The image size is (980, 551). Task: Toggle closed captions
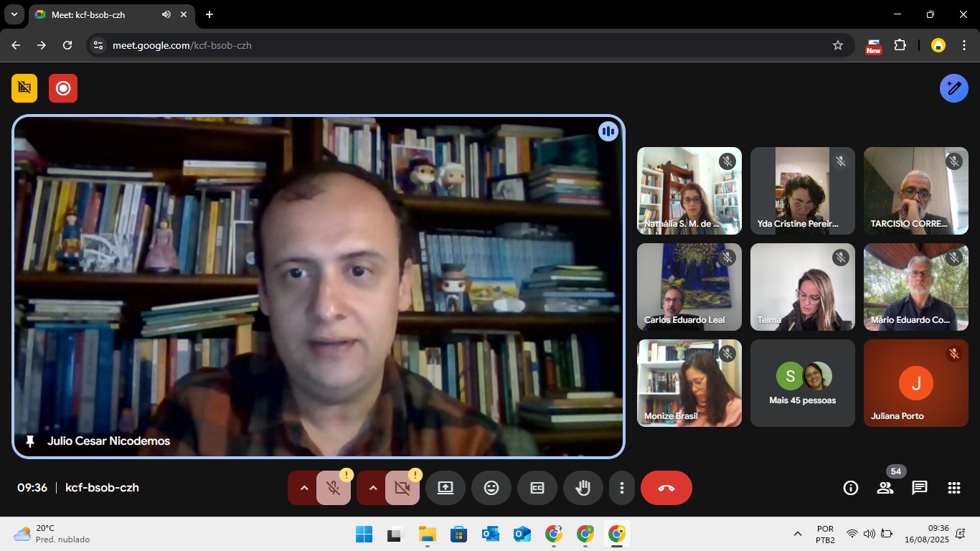coord(537,488)
